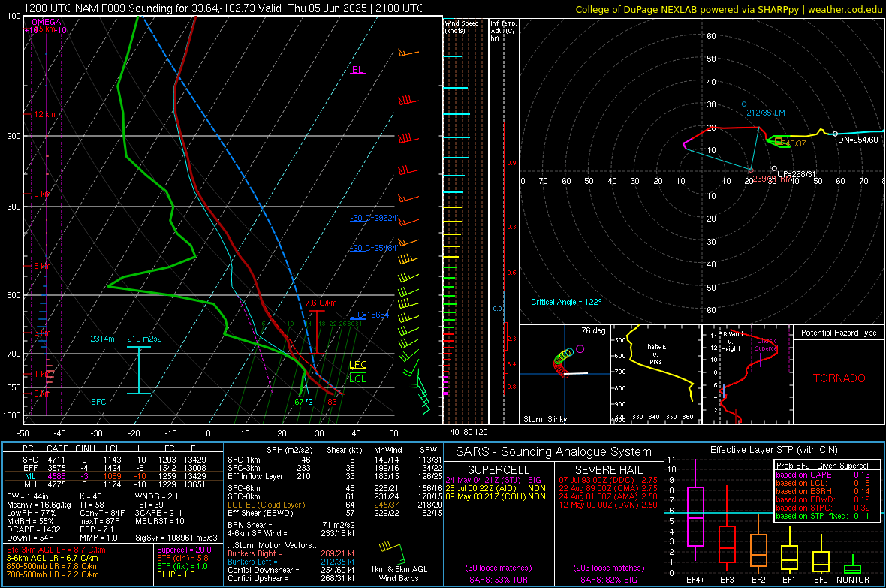
Task: Select the MU parcel row
Action: point(113,484)
